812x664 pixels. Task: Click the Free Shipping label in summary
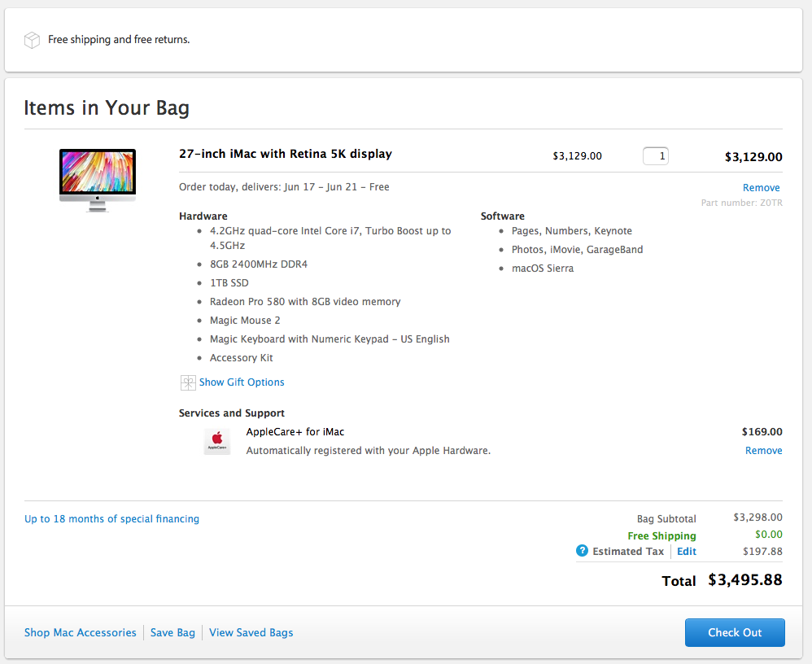[x=661, y=536]
